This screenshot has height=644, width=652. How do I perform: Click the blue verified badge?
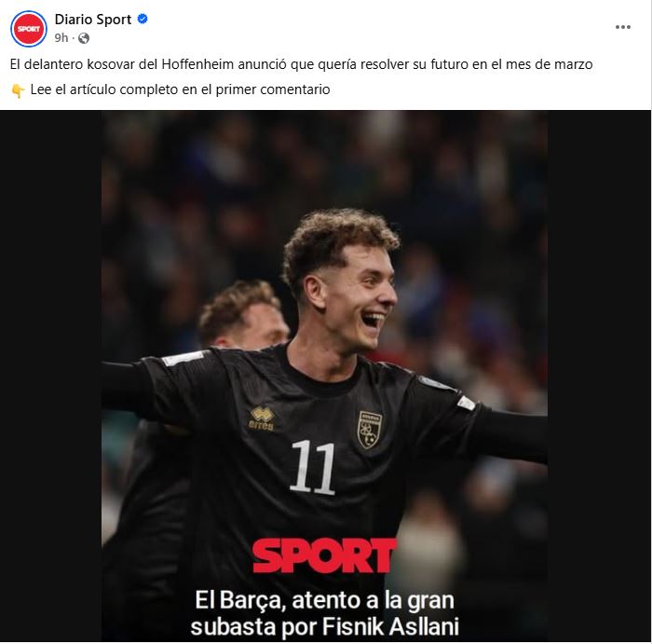click(x=143, y=19)
